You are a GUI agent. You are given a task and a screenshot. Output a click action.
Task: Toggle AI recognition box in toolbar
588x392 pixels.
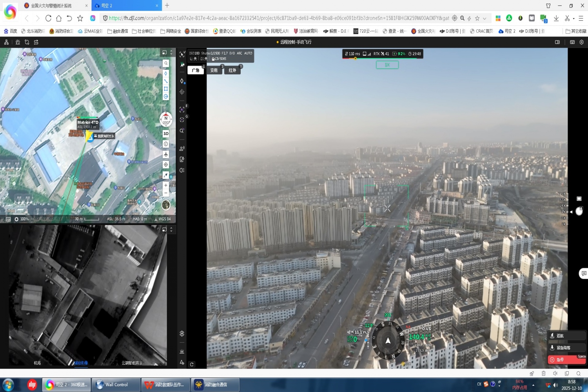(x=182, y=110)
